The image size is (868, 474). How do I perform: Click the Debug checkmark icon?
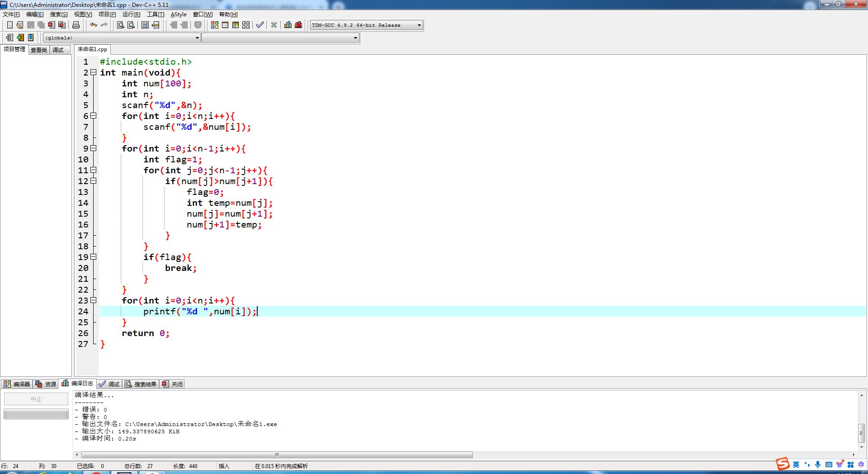(x=260, y=25)
